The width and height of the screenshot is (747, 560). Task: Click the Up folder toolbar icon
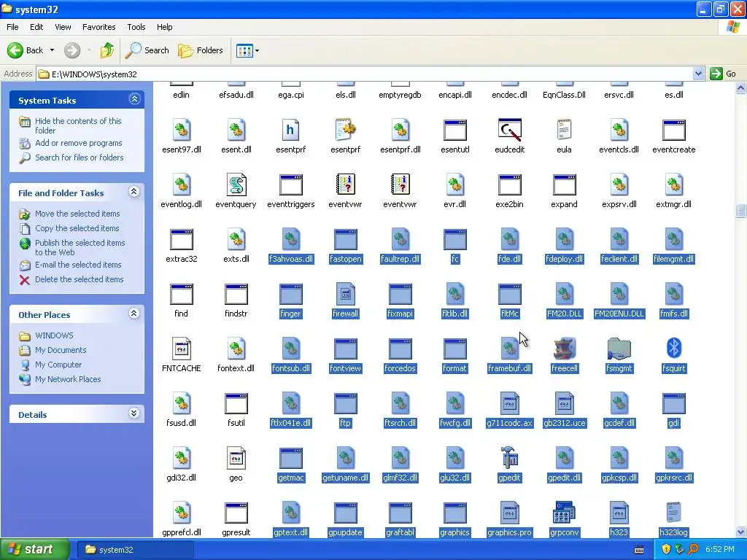(x=107, y=50)
